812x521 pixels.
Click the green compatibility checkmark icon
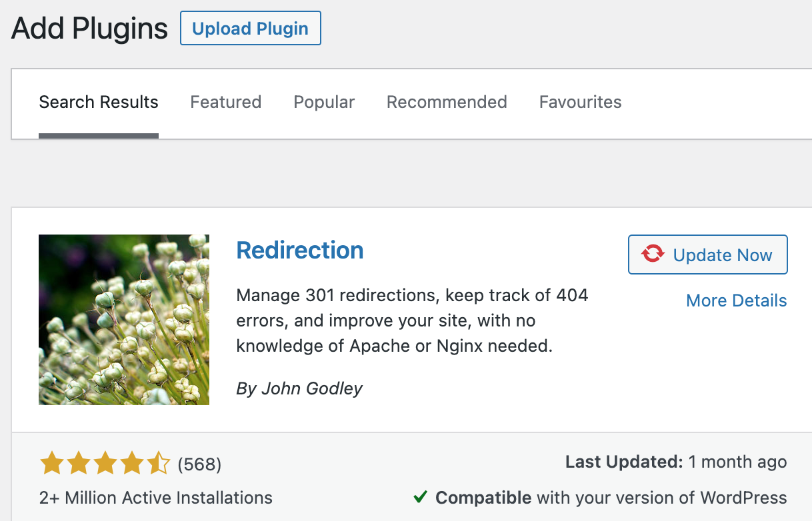[x=421, y=496]
